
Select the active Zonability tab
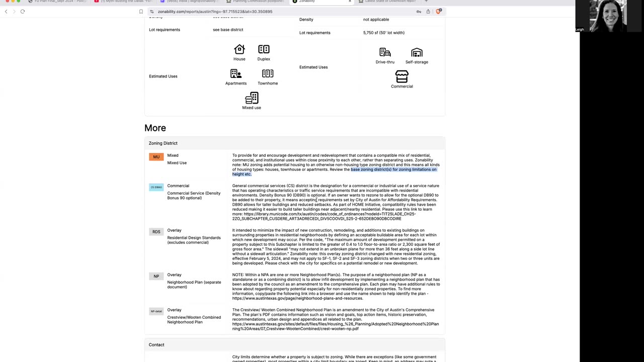[322, 2]
